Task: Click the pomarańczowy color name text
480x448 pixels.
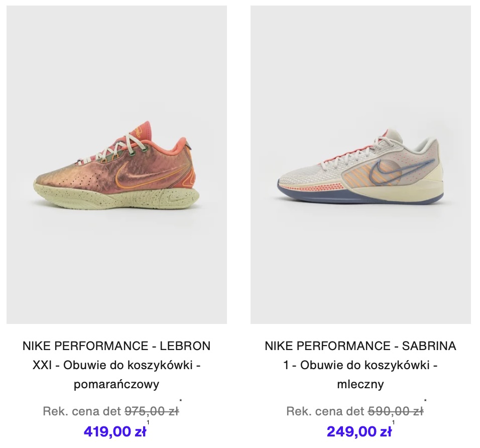Action: [116, 384]
